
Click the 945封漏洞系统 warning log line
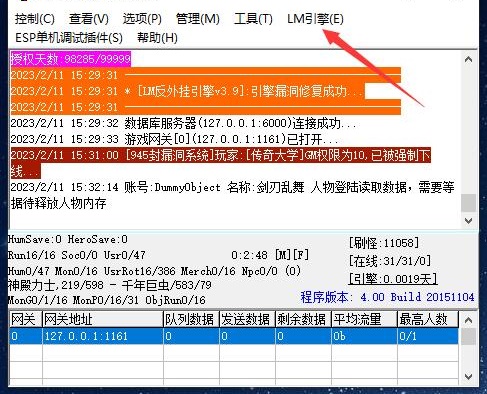[x=221, y=163]
